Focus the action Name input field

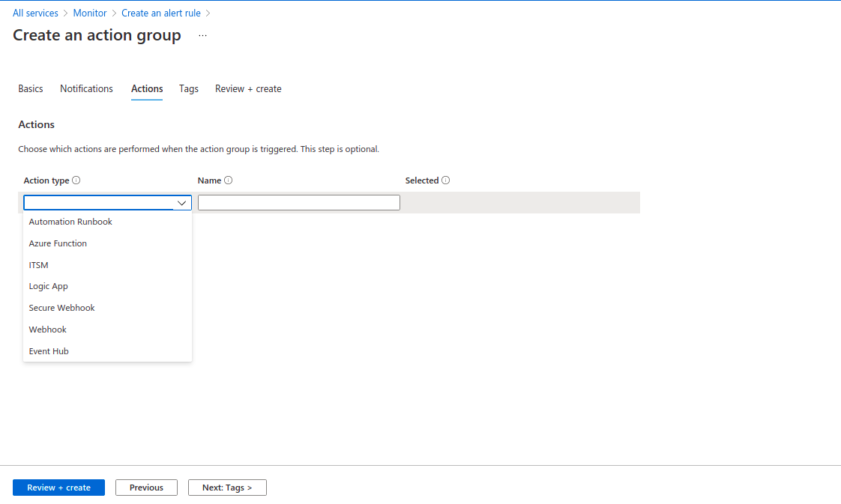299,202
